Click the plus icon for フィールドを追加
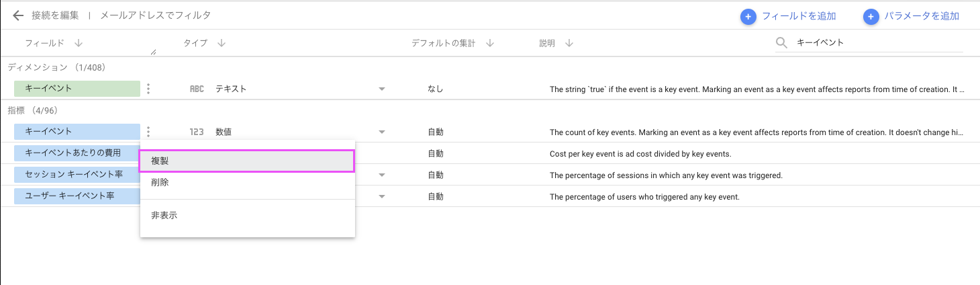The height and width of the screenshot is (285, 980). click(x=748, y=16)
